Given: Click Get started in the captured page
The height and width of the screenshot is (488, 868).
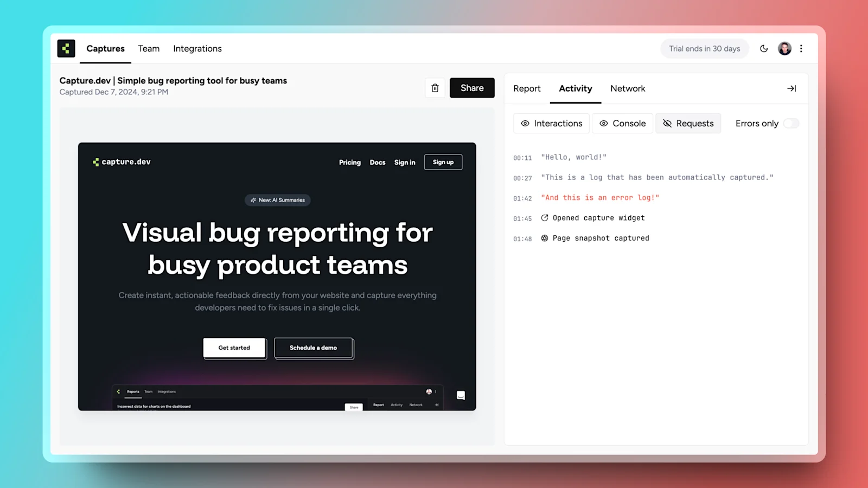Looking at the screenshot, I should [234, 348].
